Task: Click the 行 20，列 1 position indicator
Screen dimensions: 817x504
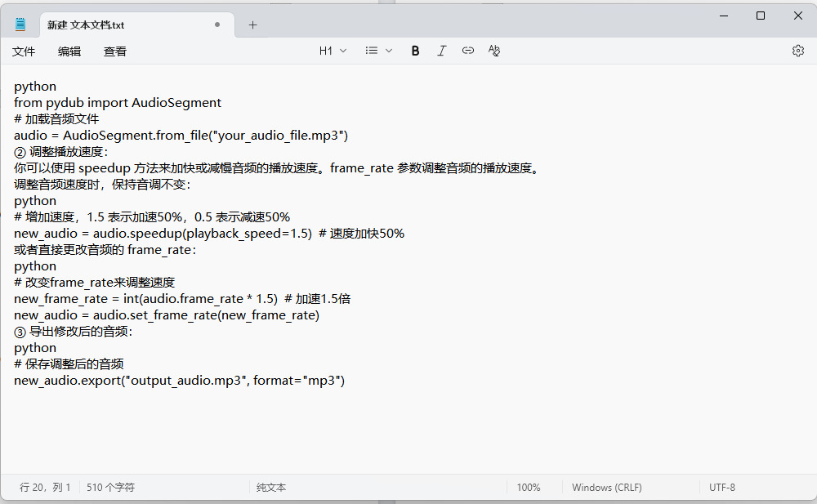Action: click(45, 488)
